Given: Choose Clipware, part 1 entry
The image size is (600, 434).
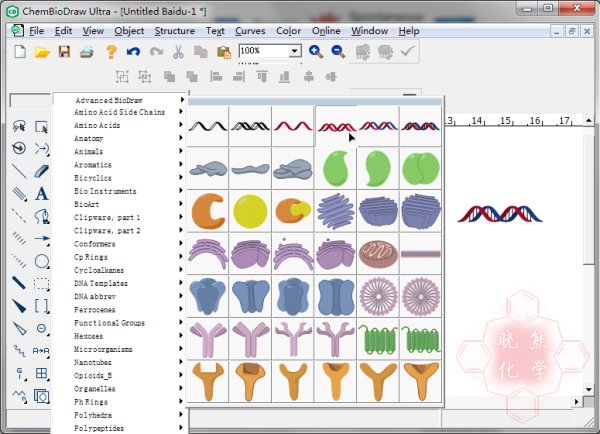Looking at the screenshot, I should point(119,217).
